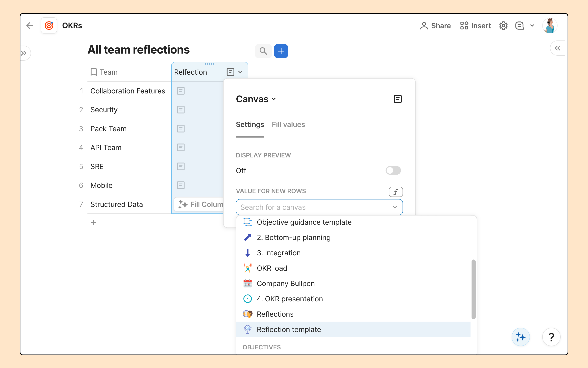This screenshot has height=368, width=588.
Task: Expand the comments dropdown chevron
Action: [x=532, y=26]
